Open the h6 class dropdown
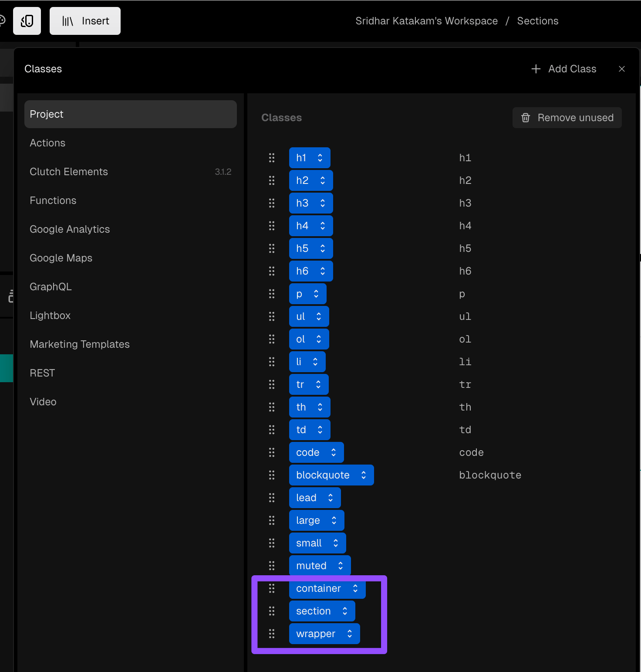 [x=311, y=271]
